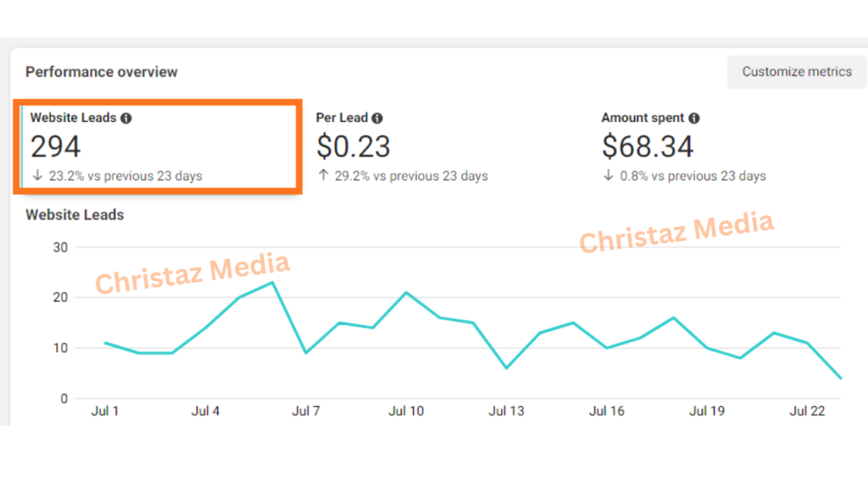Image resolution: width=868 pixels, height=488 pixels.
Task: Click the final chart point after Jul 22
Action: (x=840, y=378)
